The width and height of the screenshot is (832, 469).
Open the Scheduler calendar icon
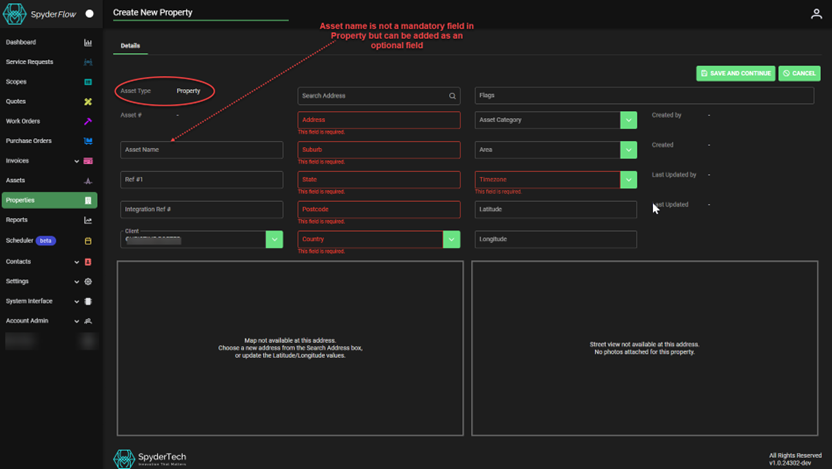point(88,241)
